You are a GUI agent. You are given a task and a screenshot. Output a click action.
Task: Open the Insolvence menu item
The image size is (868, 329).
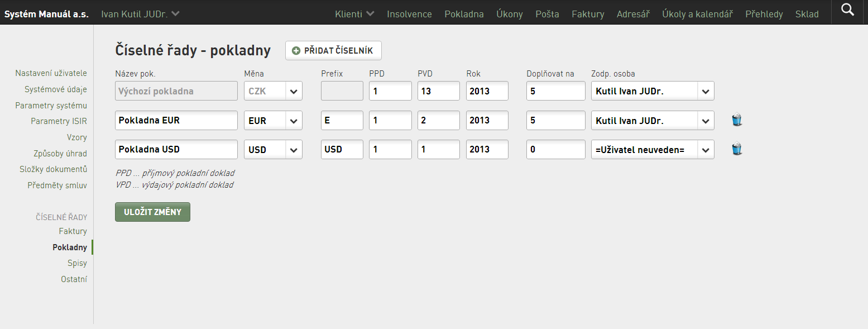point(409,14)
